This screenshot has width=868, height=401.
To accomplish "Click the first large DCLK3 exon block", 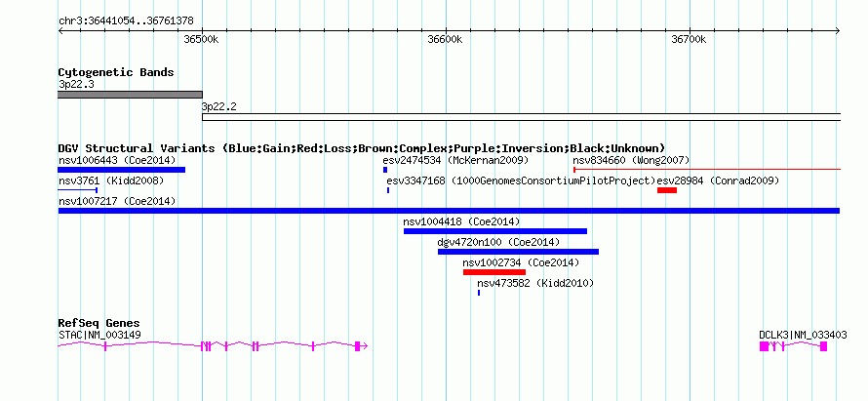I will coord(764,346).
